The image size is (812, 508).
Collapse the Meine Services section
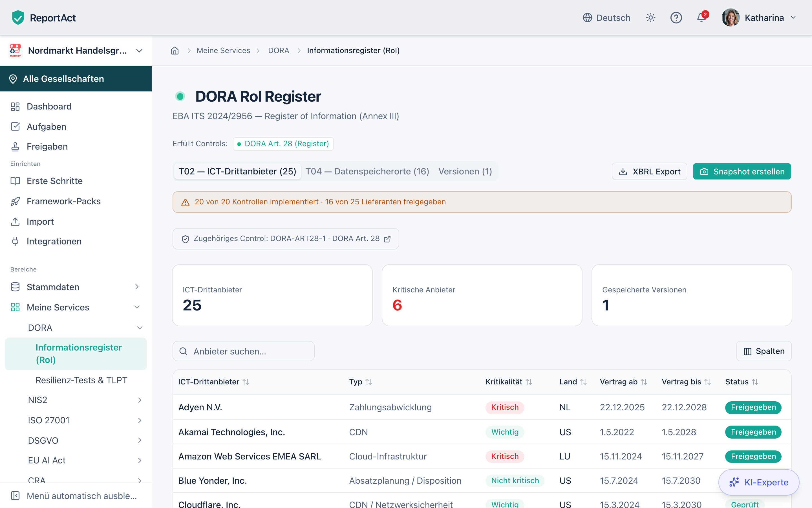137,307
